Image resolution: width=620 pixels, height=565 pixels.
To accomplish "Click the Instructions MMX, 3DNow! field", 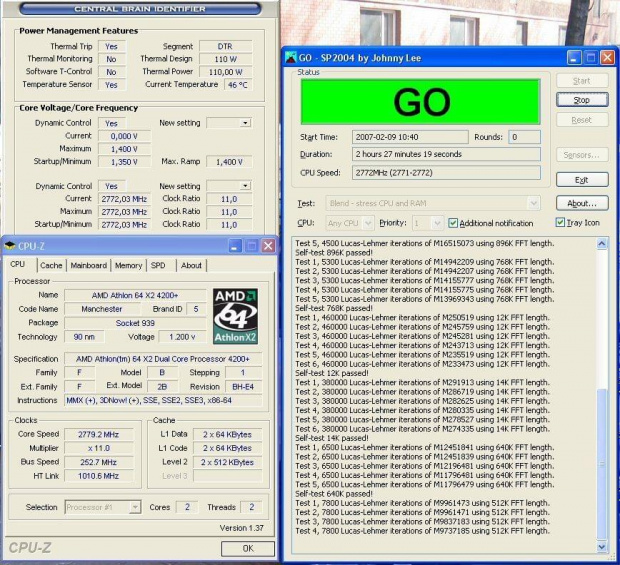I will [x=163, y=401].
